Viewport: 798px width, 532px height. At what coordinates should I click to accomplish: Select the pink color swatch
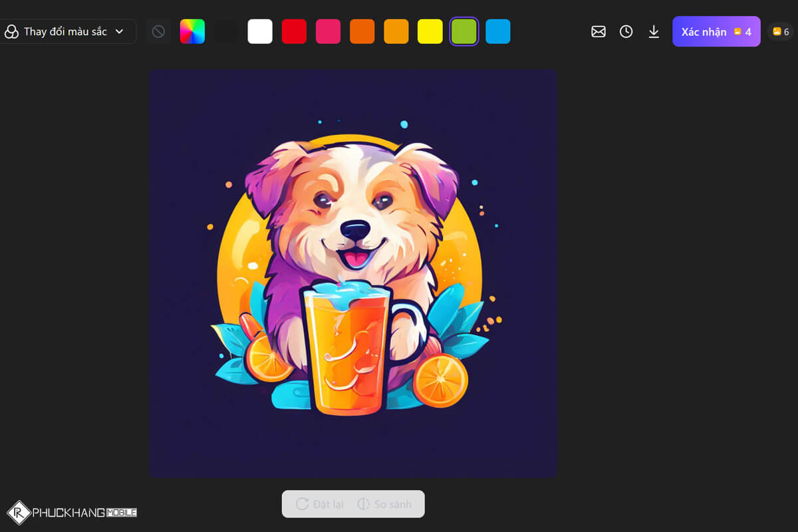(x=328, y=31)
